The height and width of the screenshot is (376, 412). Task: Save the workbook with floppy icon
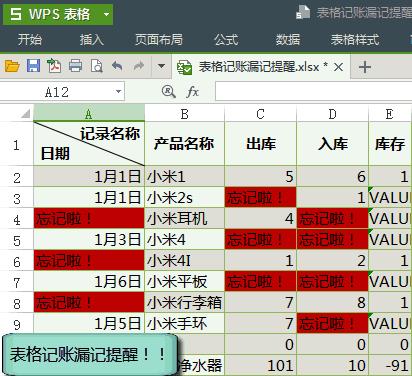pos(33,66)
